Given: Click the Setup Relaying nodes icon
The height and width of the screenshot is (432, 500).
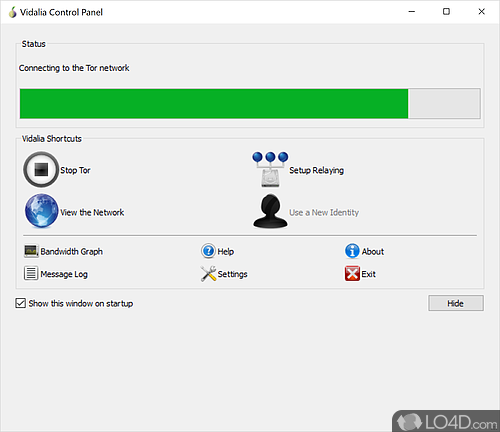Looking at the screenshot, I should point(270,169).
